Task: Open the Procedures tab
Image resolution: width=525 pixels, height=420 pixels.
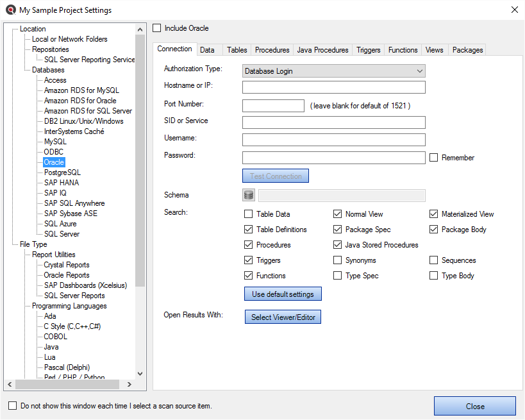Action: 272,50
